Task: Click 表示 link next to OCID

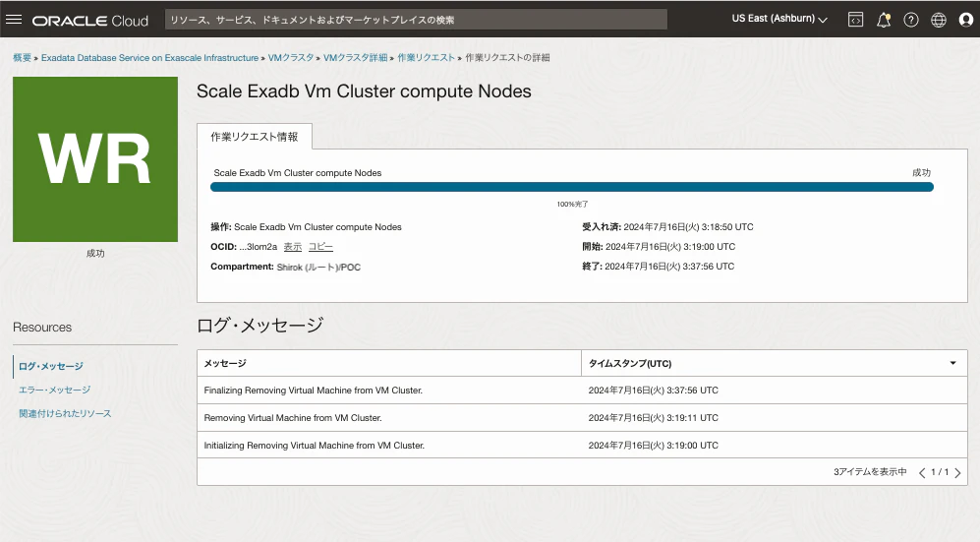Action: tap(293, 247)
